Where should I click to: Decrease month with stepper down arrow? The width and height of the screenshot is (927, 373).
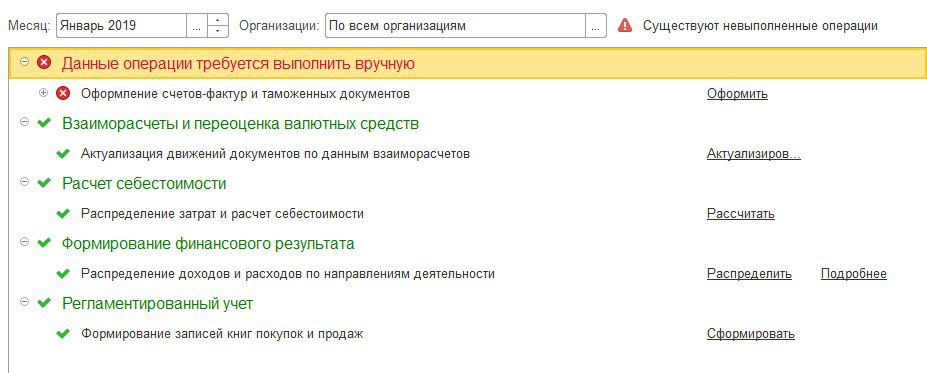click(218, 32)
